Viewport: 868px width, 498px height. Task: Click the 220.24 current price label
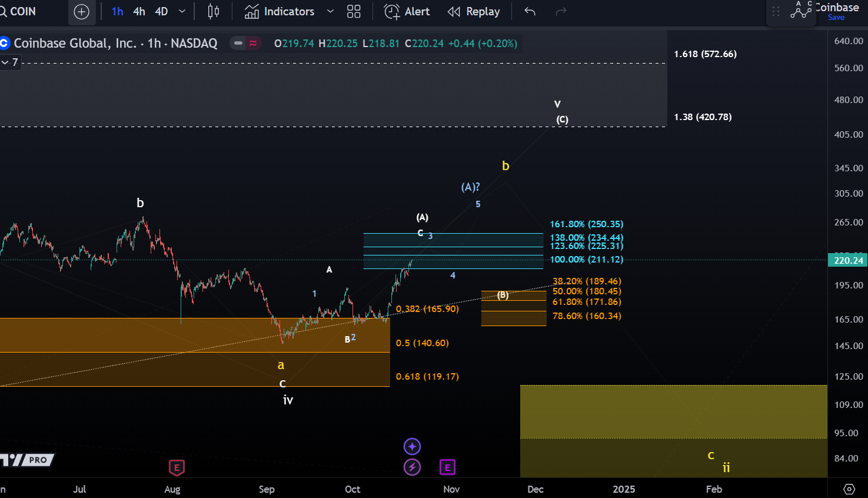point(848,260)
